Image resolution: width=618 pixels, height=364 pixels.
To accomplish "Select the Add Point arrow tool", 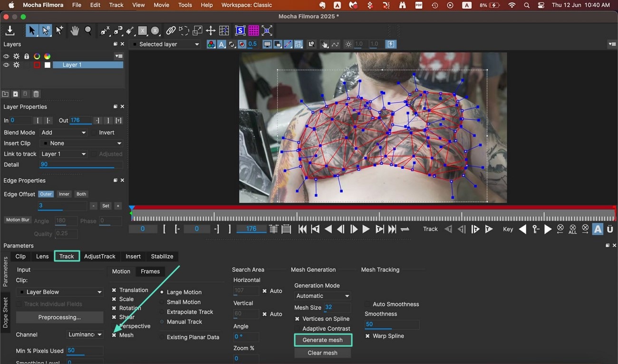I will pyautogui.click(x=59, y=31).
